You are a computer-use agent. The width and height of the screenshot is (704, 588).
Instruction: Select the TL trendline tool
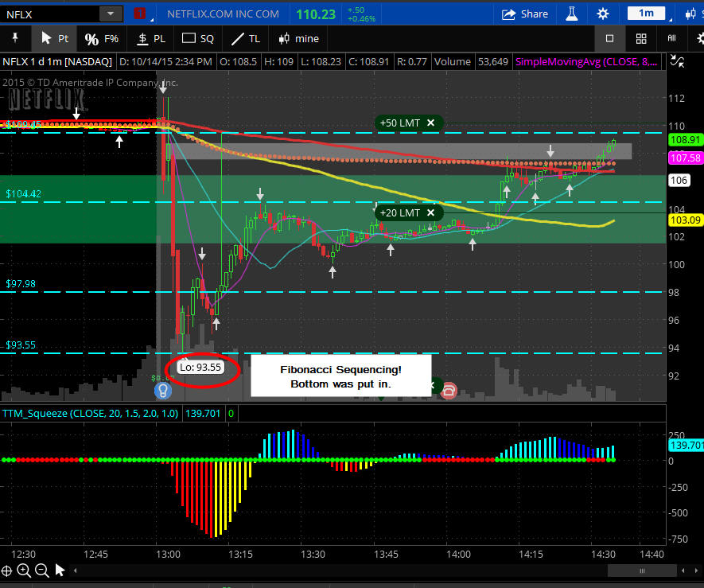pyautogui.click(x=244, y=38)
